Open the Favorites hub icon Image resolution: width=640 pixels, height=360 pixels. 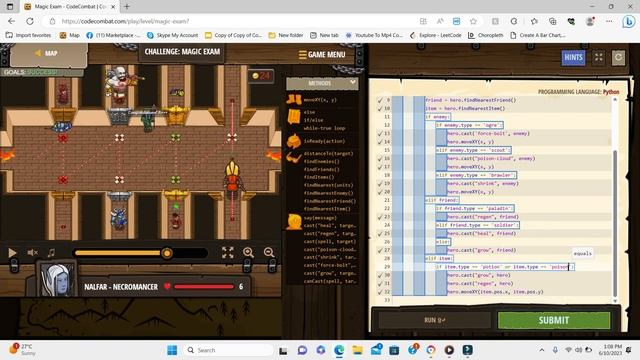pos(534,21)
